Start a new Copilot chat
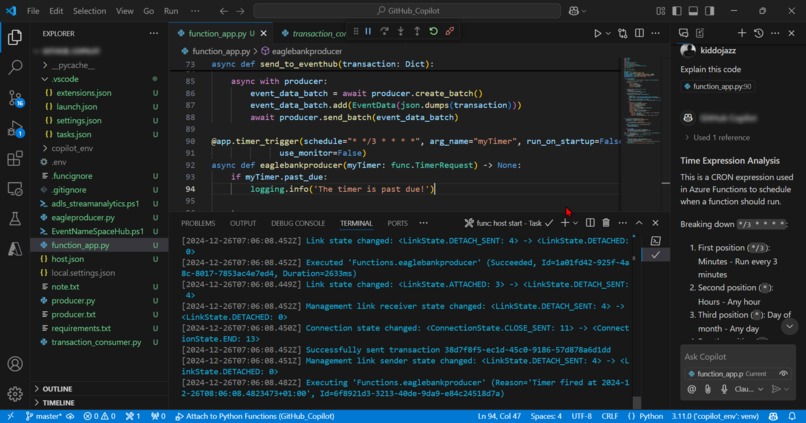806x423 pixels. point(742,33)
